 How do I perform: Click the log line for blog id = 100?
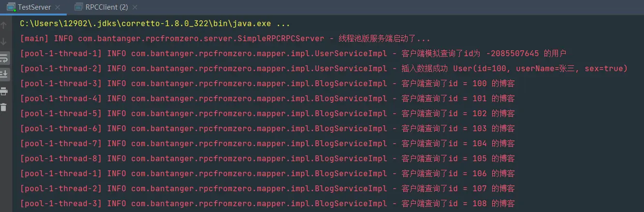[x=267, y=84]
